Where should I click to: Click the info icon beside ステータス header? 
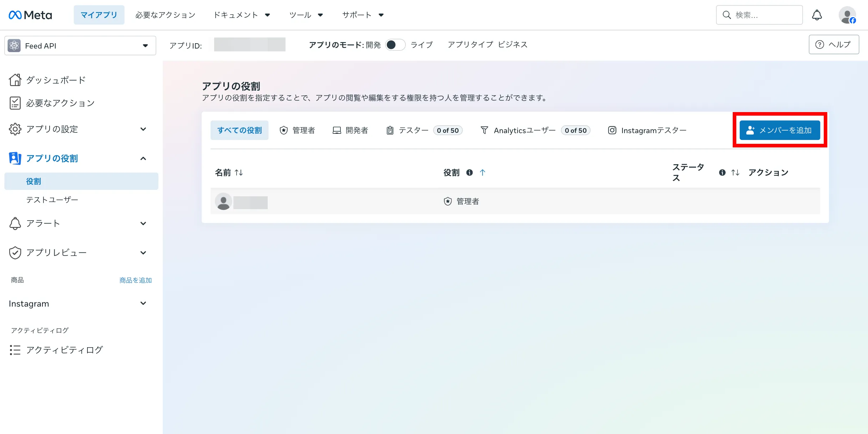(x=722, y=173)
